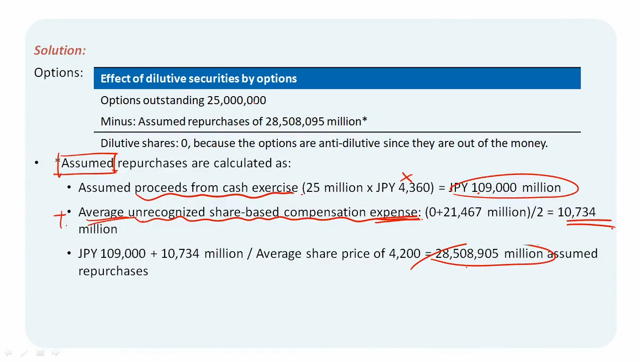644x362 pixels.
Task: Click the underlined '10,734' value
Action: [577, 212]
